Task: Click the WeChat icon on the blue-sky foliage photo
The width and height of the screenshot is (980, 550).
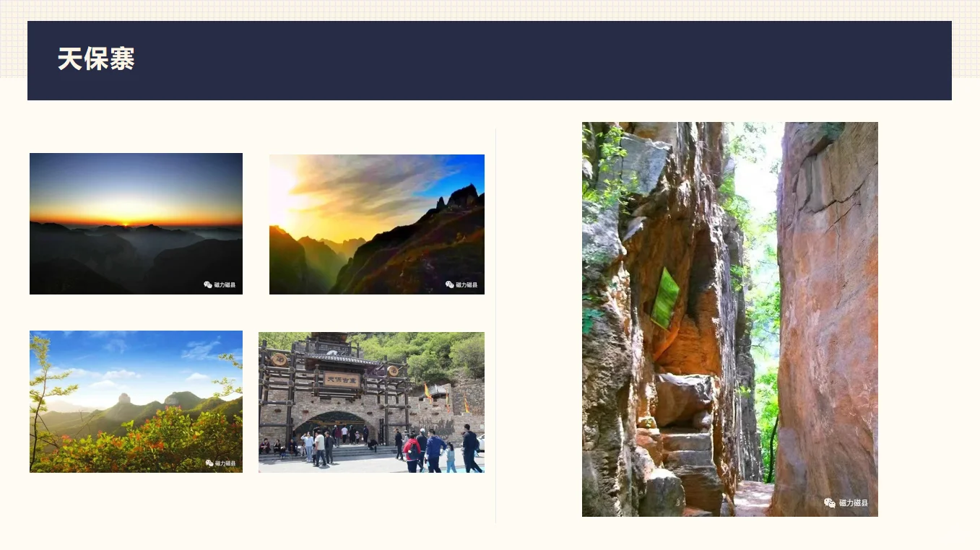Action: click(209, 463)
